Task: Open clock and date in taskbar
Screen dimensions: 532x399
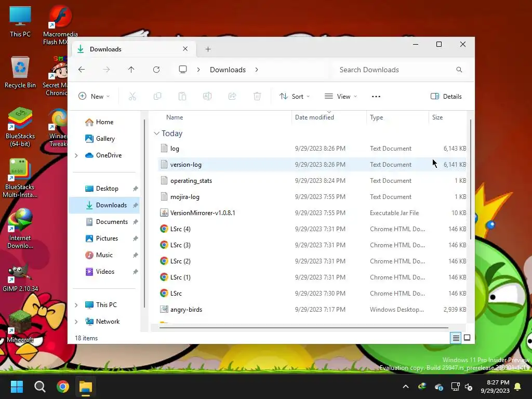Action: pyautogui.click(x=495, y=387)
